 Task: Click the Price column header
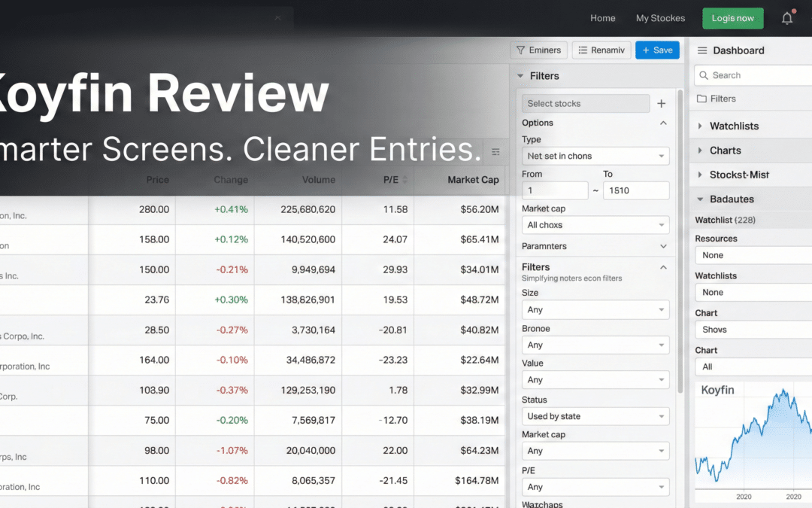click(157, 180)
